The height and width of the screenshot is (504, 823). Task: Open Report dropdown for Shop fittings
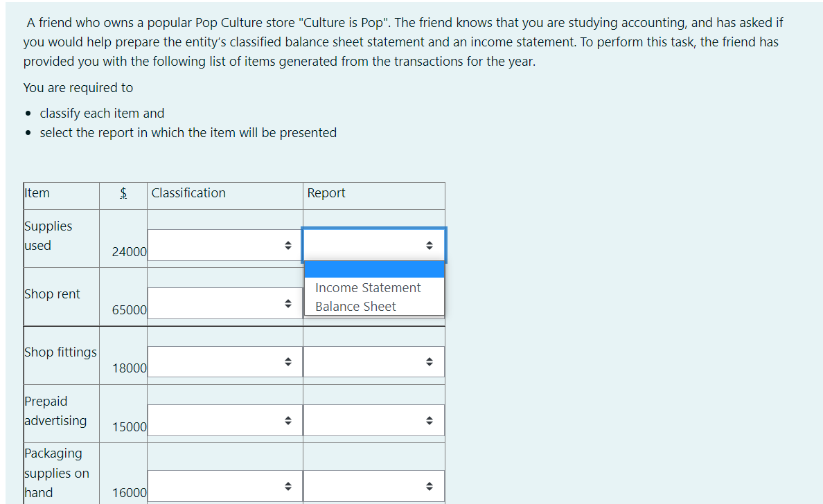[x=374, y=361]
